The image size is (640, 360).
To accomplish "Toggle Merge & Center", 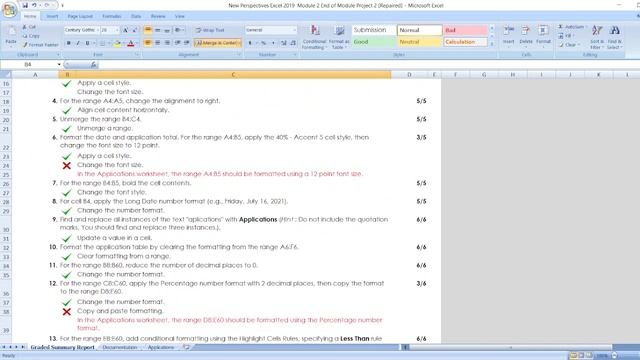I will pyautogui.click(x=218, y=43).
